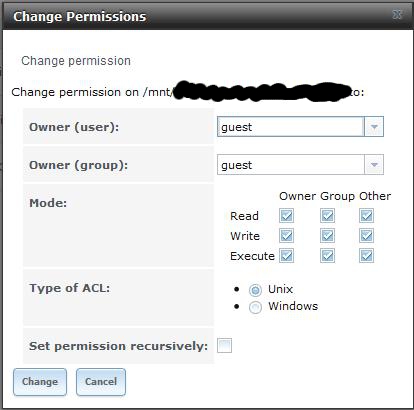Close the Change Permissions dialog

pyautogui.click(x=397, y=14)
